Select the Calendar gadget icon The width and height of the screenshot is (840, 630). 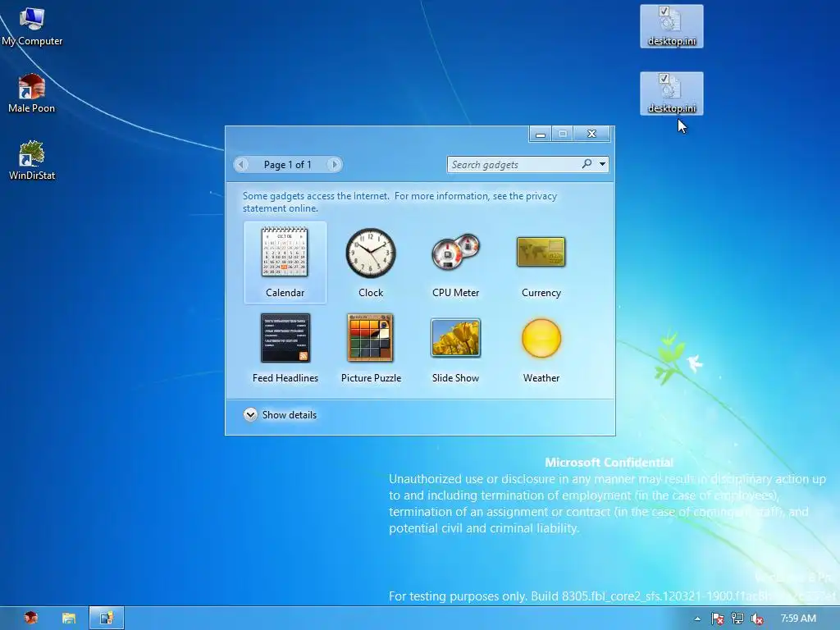point(285,253)
